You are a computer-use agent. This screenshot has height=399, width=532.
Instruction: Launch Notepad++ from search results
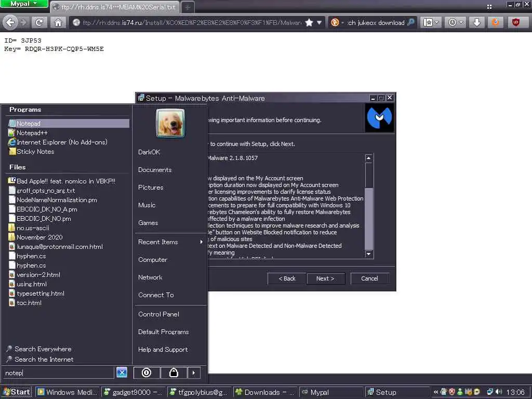(x=68, y=133)
